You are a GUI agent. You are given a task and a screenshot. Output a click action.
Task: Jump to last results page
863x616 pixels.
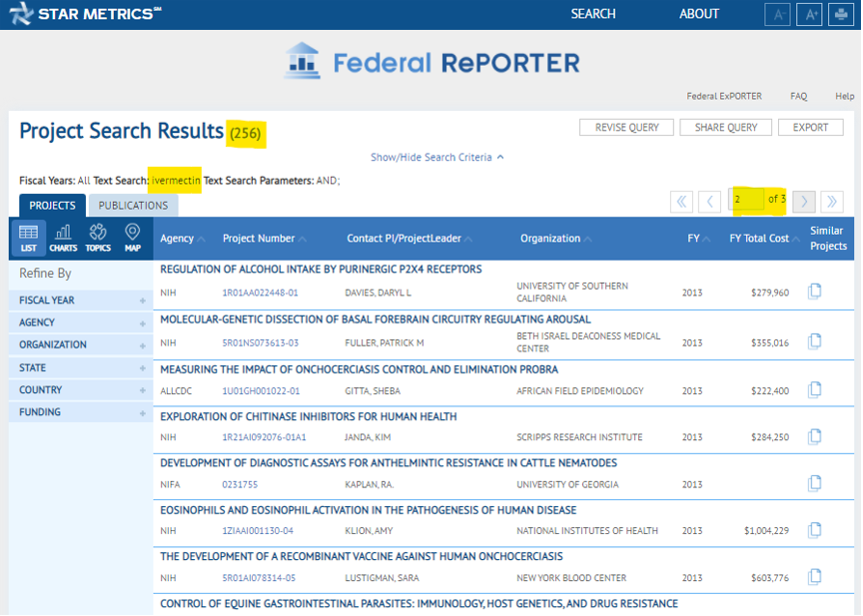point(832,202)
